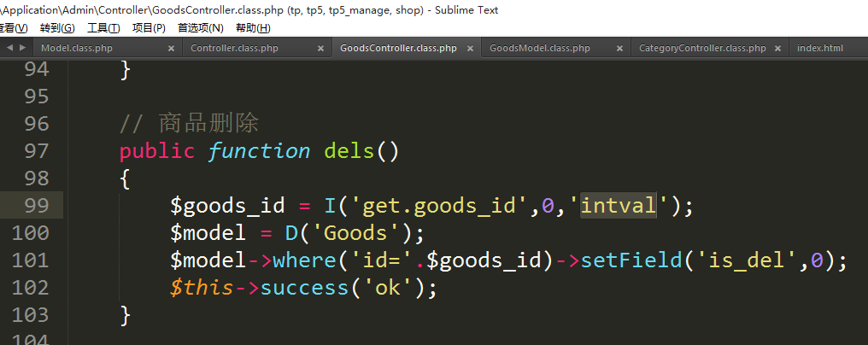This screenshot has width=868, height=345.
Task: Switch to the Model.class.php tab
Action: [x=77, y=49]
